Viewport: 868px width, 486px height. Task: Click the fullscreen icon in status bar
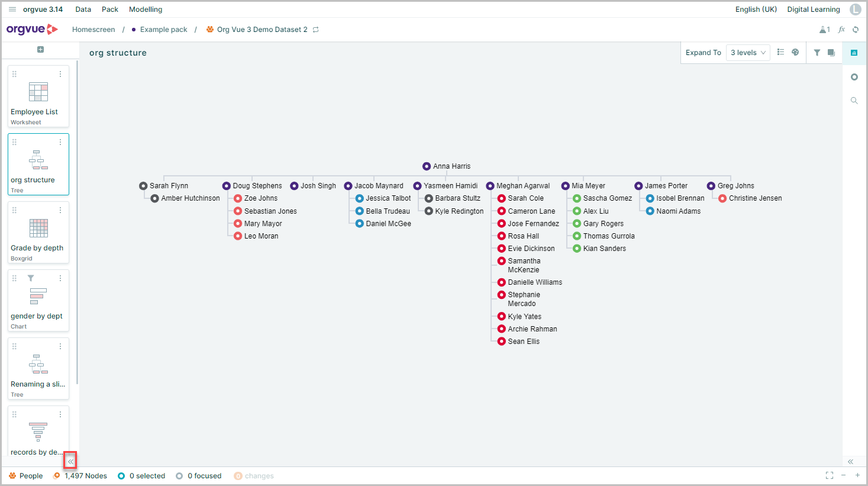tap(830, 475)
